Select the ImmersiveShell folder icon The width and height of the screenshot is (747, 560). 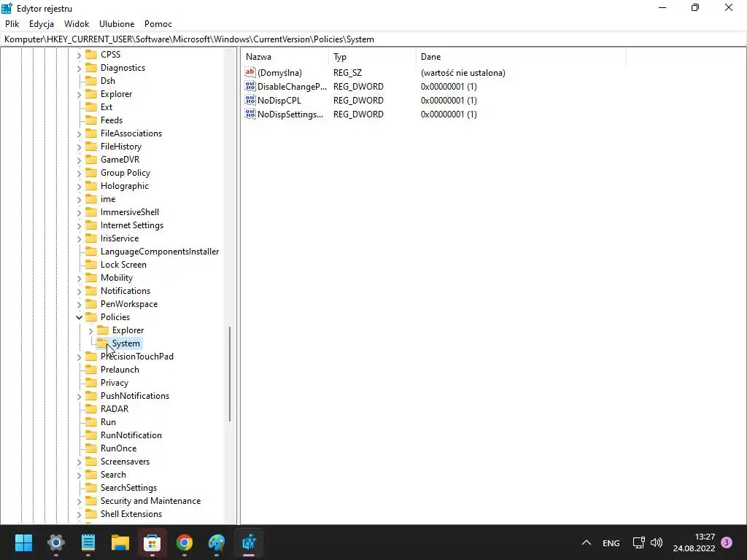[91, 212]
